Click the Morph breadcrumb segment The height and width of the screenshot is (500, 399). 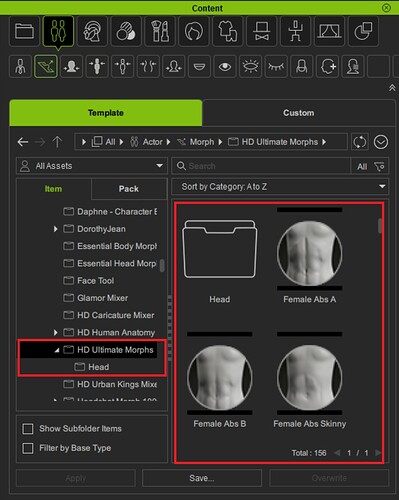(202, 142)
